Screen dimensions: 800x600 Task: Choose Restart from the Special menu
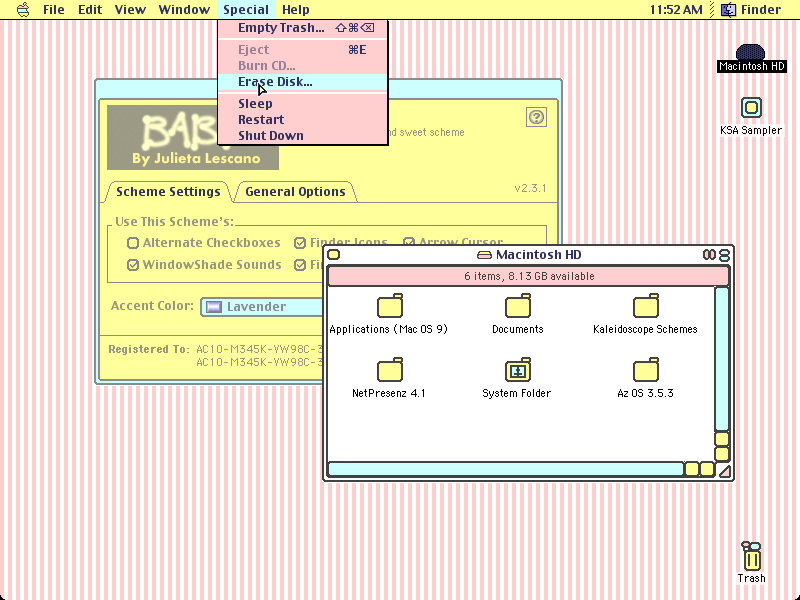(303, 119)
